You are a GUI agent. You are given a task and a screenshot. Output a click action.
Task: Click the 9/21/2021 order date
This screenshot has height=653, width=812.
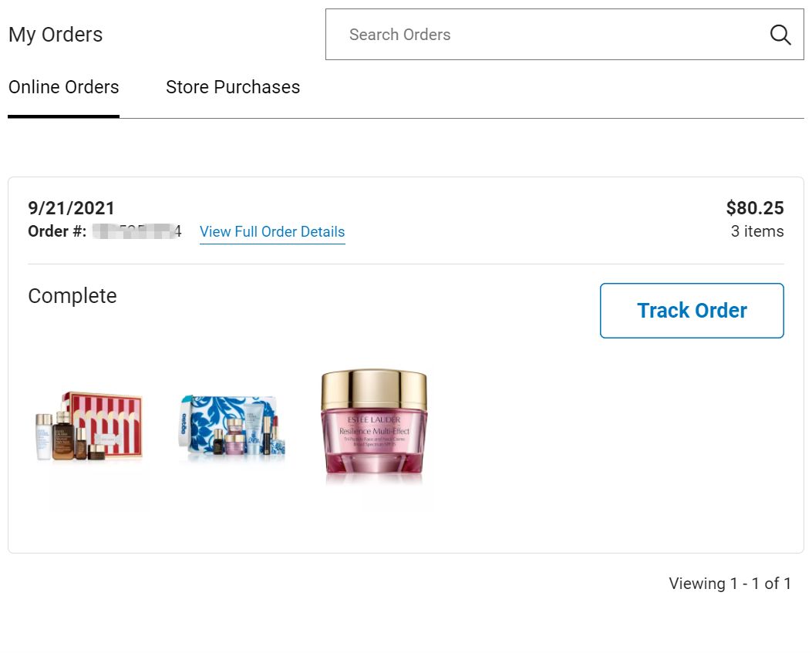click(x=72, y=207)
